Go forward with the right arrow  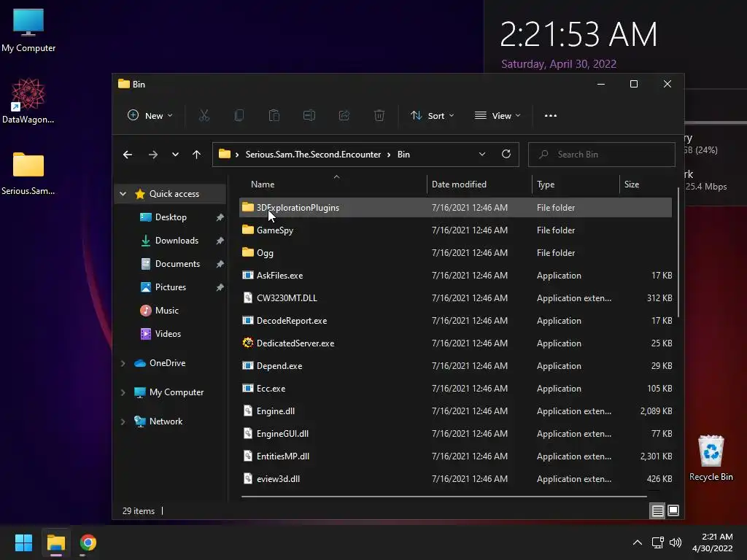[x=153, y=155]
